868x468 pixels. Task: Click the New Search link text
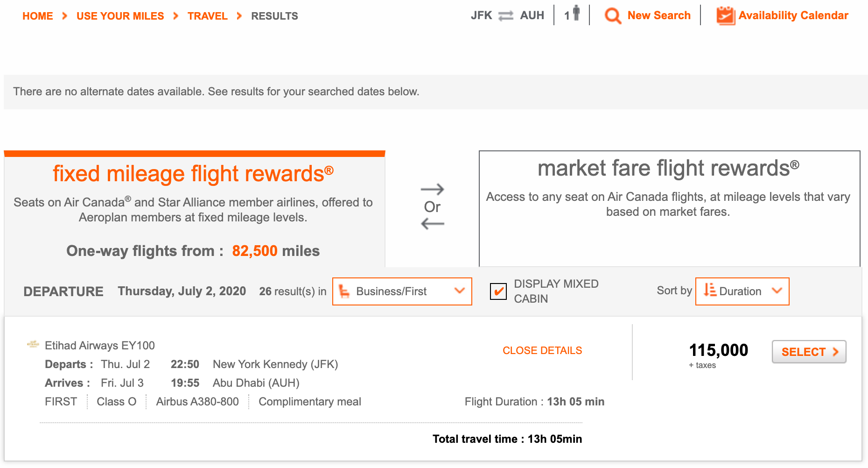click(x=658, y=15)
